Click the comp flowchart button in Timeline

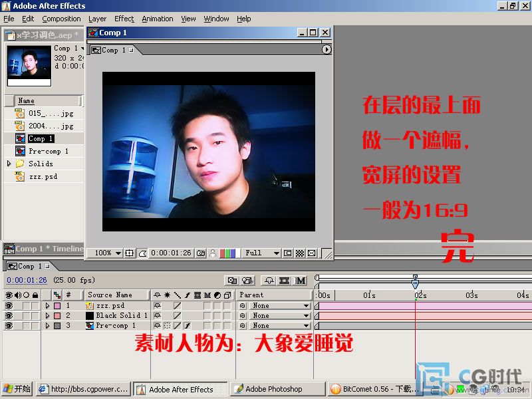[232, 281]
